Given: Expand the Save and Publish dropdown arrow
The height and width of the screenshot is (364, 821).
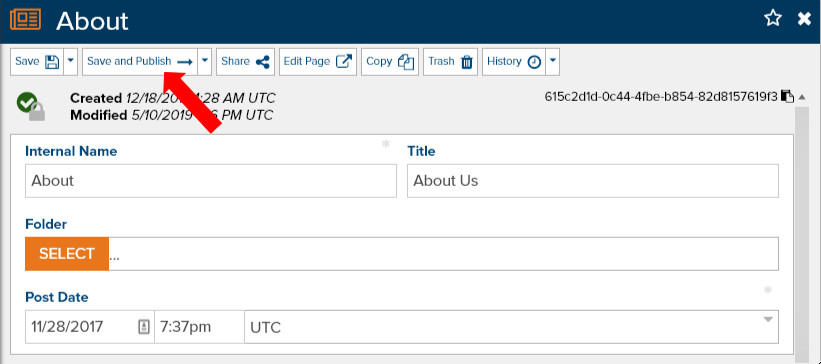Looking at the screenshot, I should pos(205,62).
